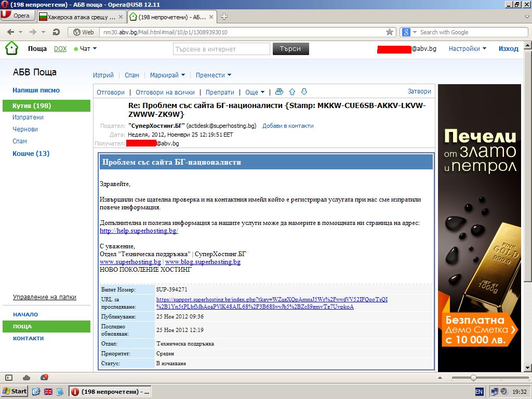Open the Windows Start menu

pos(15,391)
